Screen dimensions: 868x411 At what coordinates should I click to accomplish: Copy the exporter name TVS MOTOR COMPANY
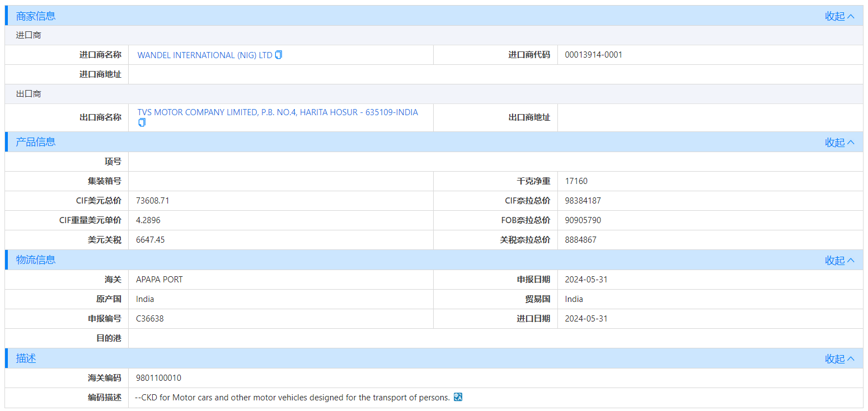pyautogui.click(x=142, y=122)
